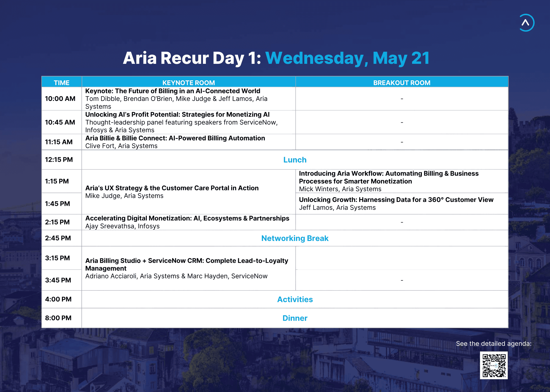
Task: Open the Lunch row at 12:15 PM
Action: (295, 160)
